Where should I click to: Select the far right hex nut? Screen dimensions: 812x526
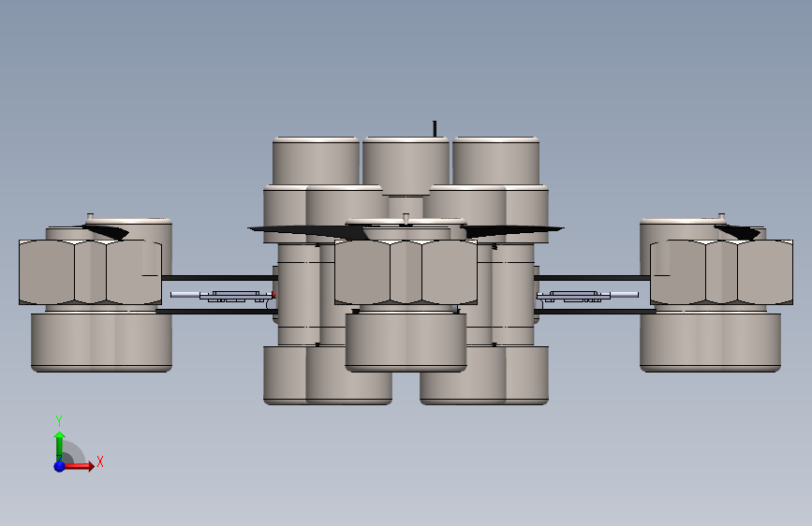click(721, 271)
